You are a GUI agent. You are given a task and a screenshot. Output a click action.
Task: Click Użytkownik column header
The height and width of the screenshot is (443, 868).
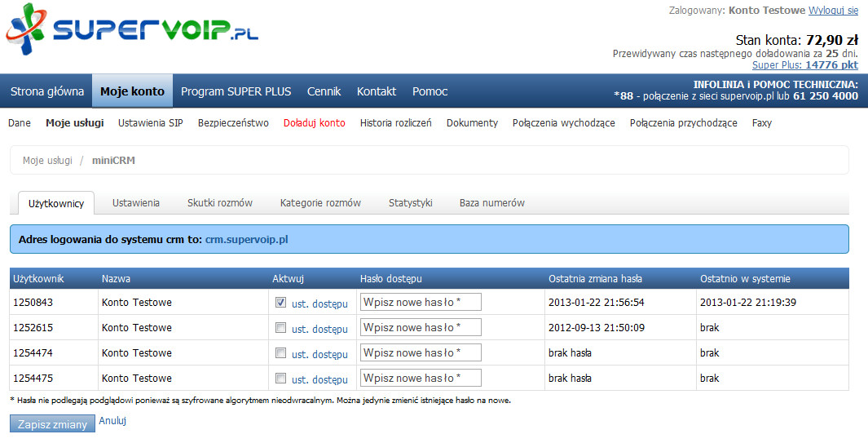[x=39, y=279]
